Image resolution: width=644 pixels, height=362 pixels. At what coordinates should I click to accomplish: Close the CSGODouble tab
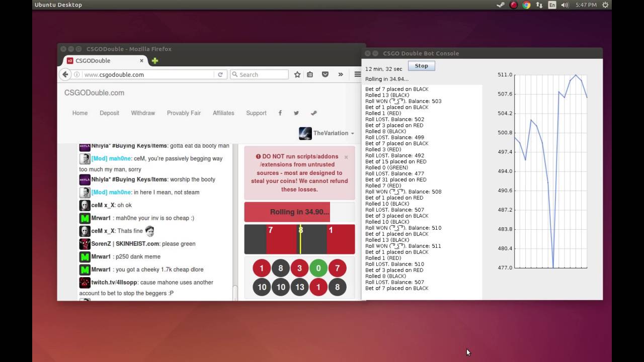141,61
